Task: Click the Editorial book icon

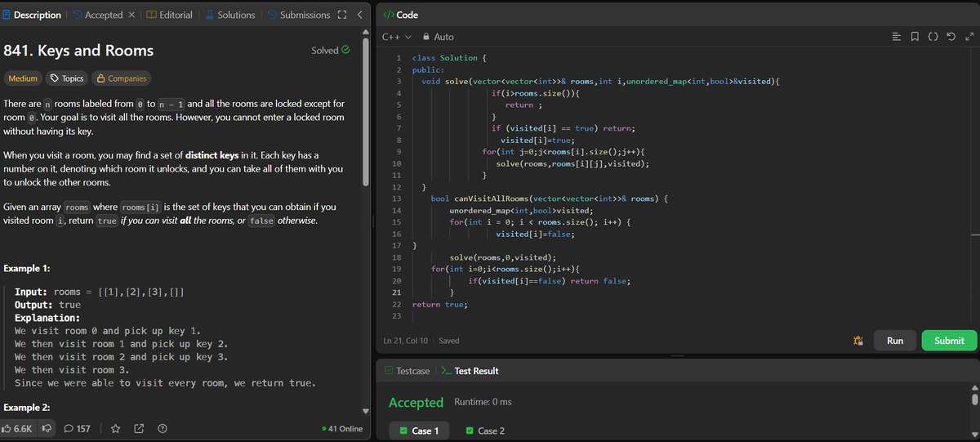Action: [151, 15]
